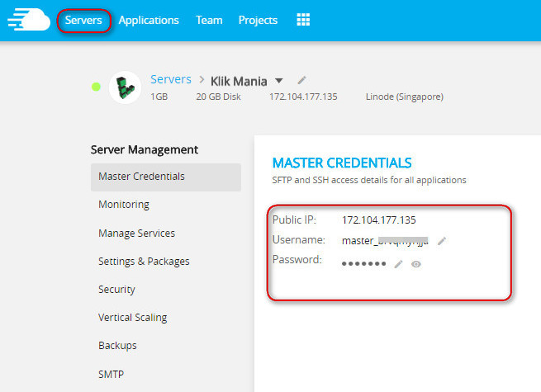Click the 1GB RAM label
The width and height of the screenshot is (541, 392).
159,97
